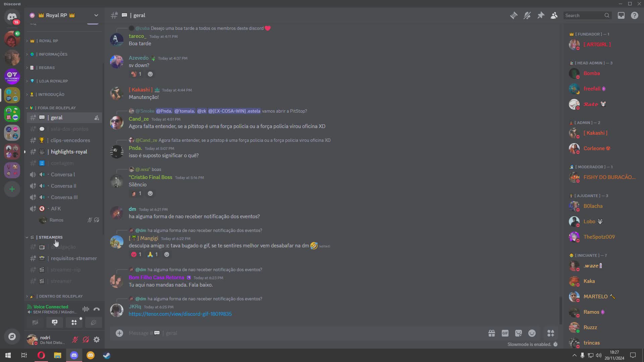Open the inbox icon
Image resolution: width=644 pixels, height=362 pixels.
[x=621, y=15]
